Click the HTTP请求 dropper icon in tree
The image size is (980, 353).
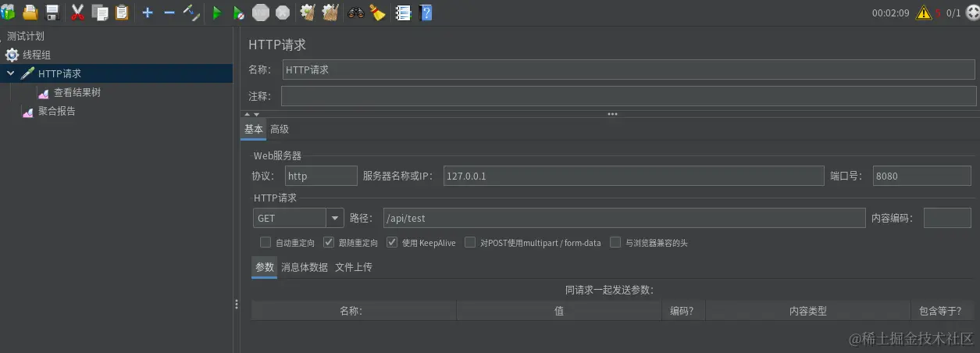point(27,73)
